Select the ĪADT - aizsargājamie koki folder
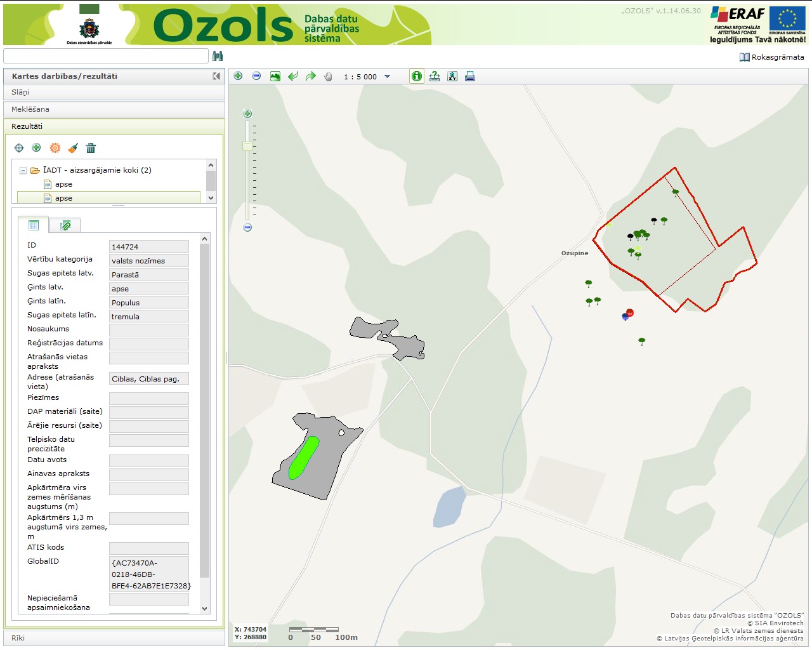This screenshot has width=812, height=650. coord(97,170)
